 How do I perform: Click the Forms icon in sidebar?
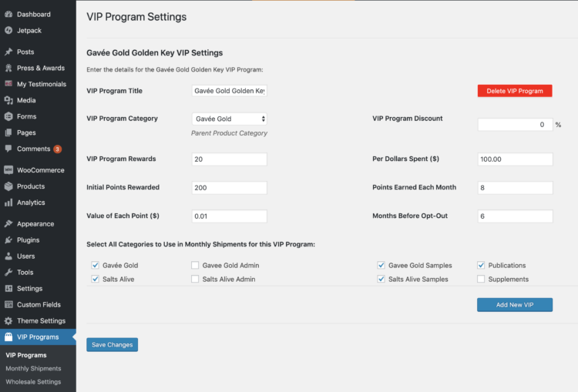(x=8, y=116)
